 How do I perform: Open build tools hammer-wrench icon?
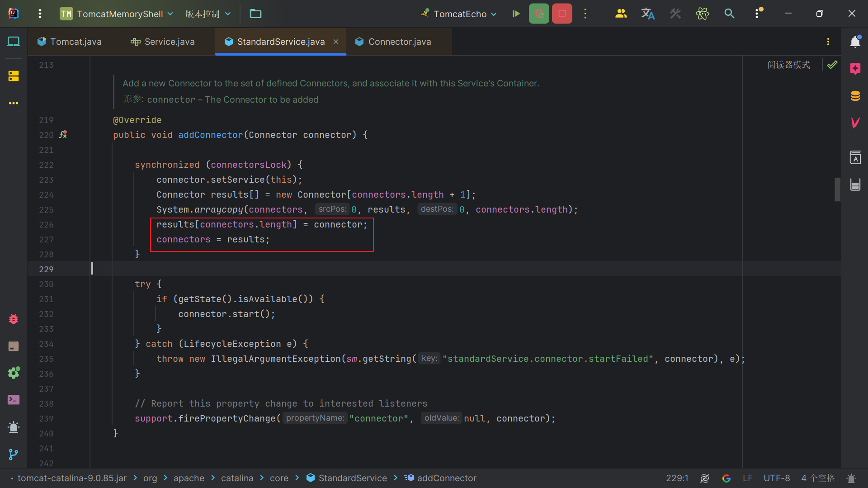click(x=675, y=14)
